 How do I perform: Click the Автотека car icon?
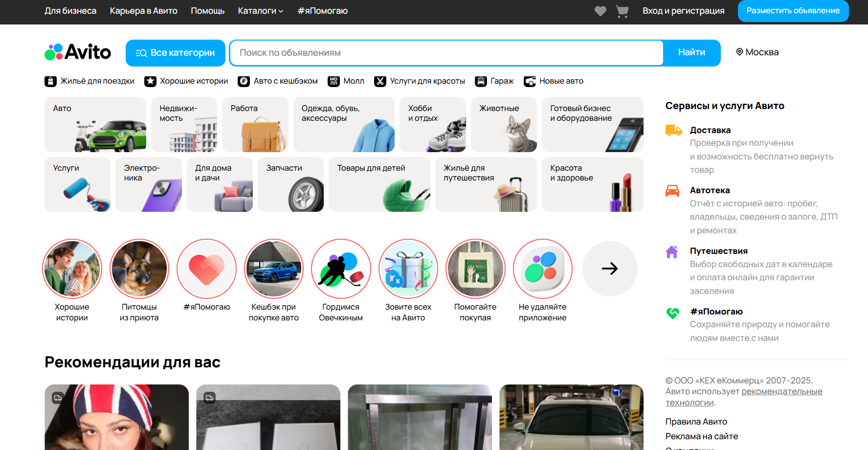click(x=672, y=191)
